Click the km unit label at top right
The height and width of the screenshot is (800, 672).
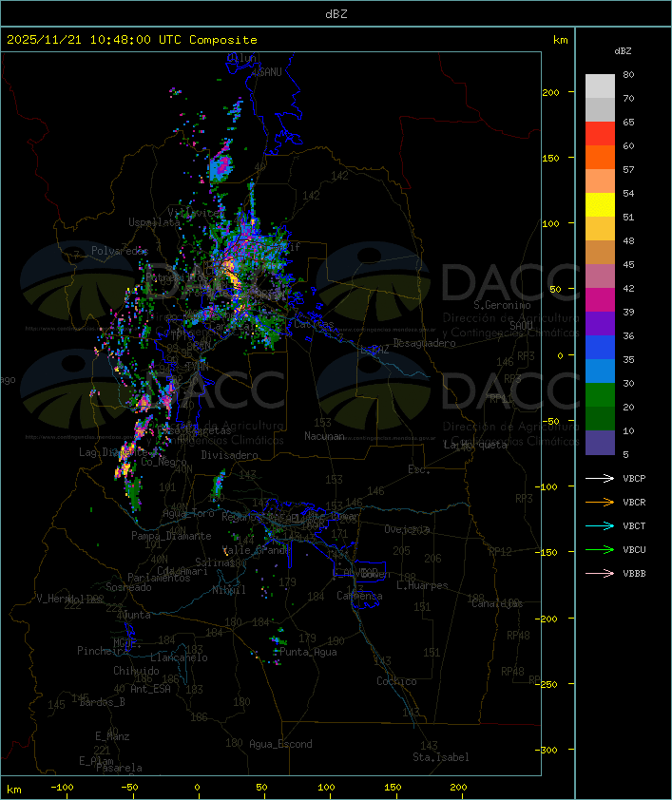(x=560, y=40)
